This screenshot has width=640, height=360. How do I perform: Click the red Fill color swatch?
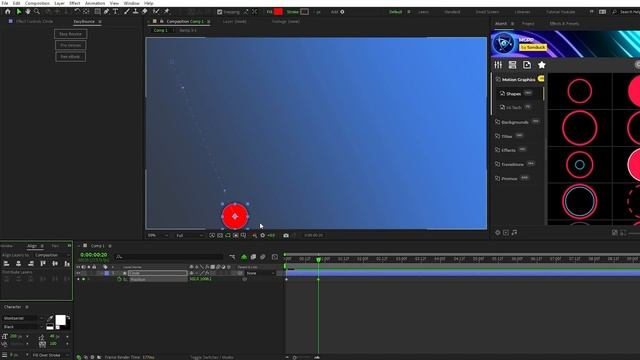click(278, 12)
